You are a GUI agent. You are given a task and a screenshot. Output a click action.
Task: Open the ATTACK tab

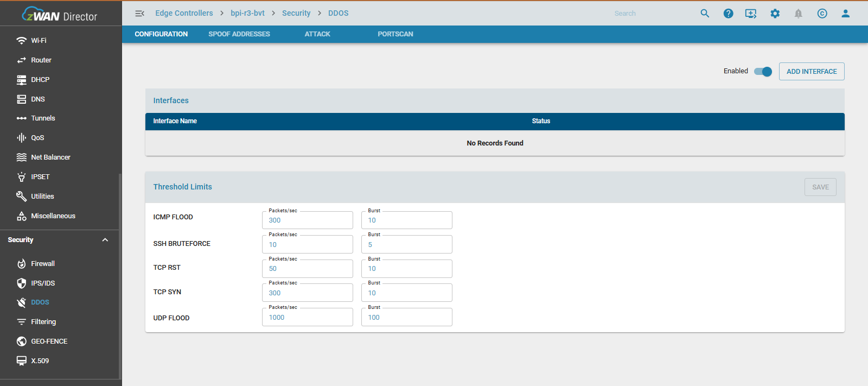coord(317,34)
